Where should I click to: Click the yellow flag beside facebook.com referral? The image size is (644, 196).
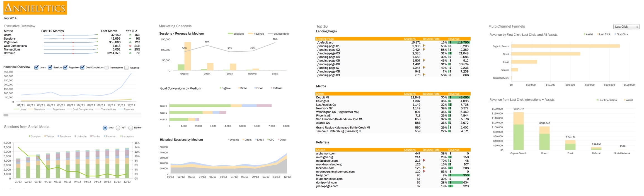tap(424, 168)
